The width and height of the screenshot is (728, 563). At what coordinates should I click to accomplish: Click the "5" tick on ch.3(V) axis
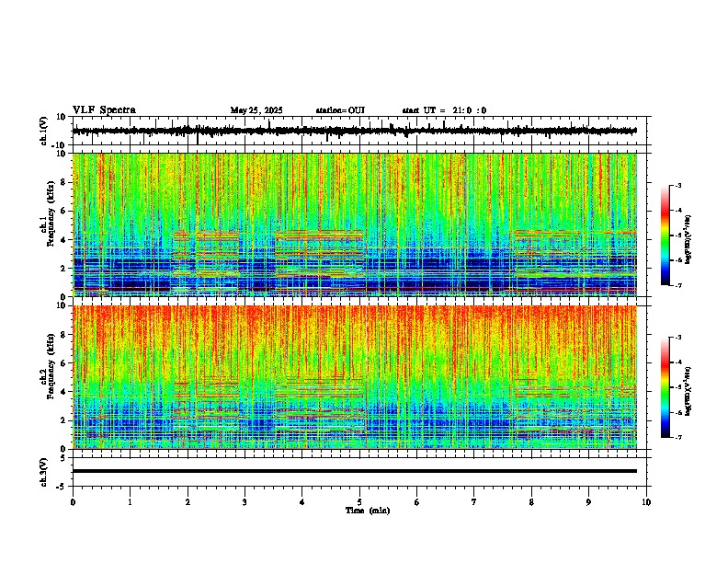click(64, 457)
